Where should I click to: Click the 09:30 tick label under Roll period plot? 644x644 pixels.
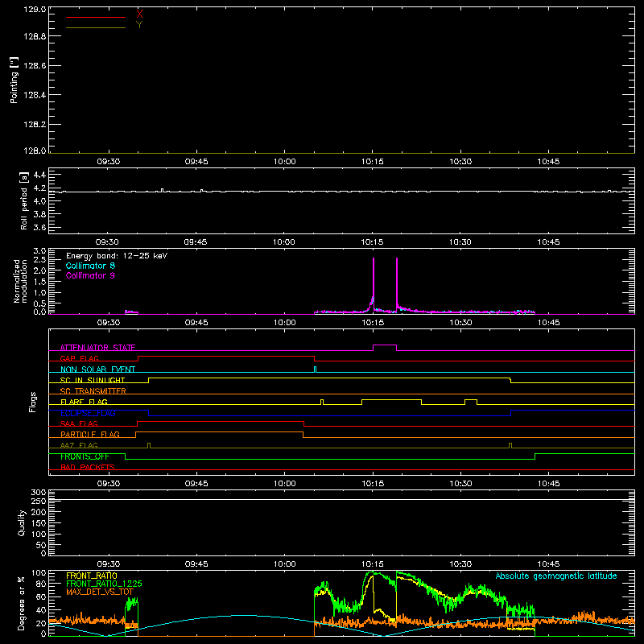click(x=107, y=242)
